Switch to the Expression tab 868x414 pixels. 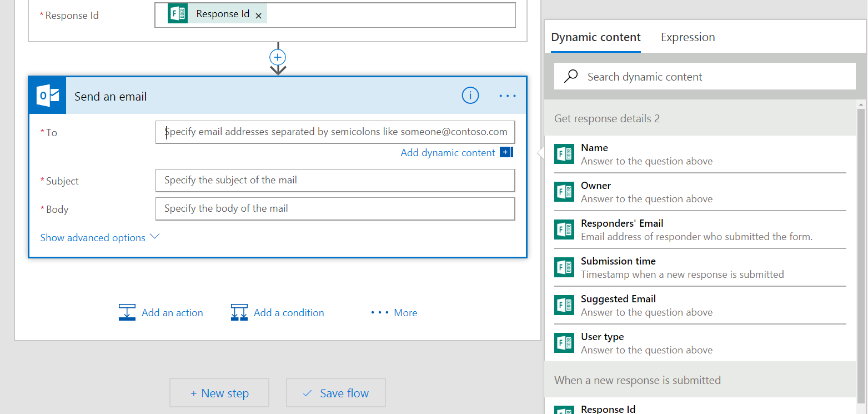688,37
